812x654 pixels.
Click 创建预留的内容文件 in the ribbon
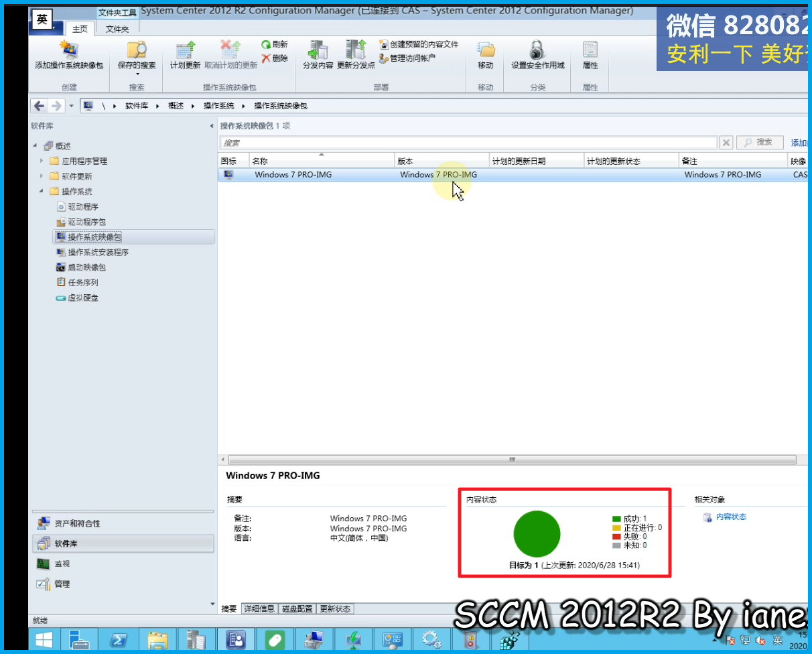tap(419, 44)
